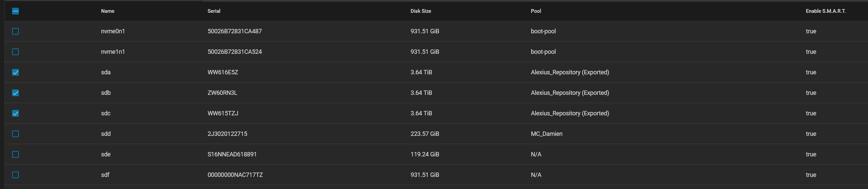Uncheck the sdc disk row
868x189 pixels.
(x=15, y=113)
